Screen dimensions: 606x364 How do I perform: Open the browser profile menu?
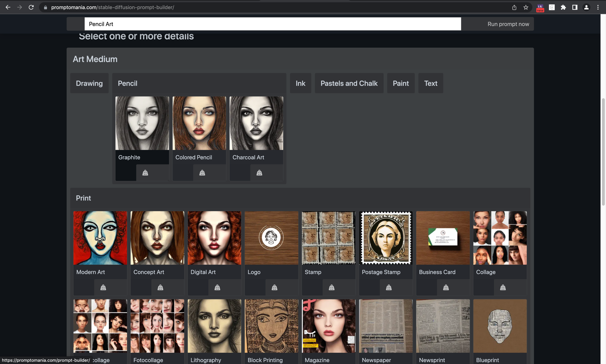(x=587, y=7)
